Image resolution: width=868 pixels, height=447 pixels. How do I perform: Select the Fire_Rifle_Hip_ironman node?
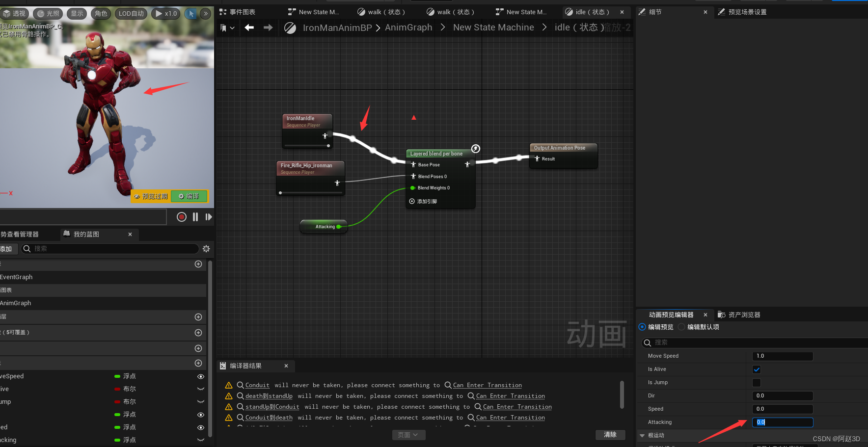tap(310, 179)
